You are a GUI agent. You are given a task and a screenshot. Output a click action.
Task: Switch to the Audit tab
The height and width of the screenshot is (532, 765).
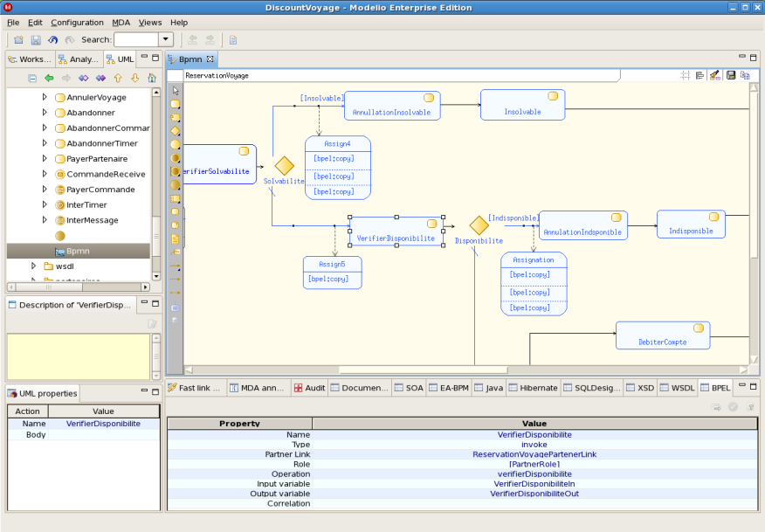(309, 388)
